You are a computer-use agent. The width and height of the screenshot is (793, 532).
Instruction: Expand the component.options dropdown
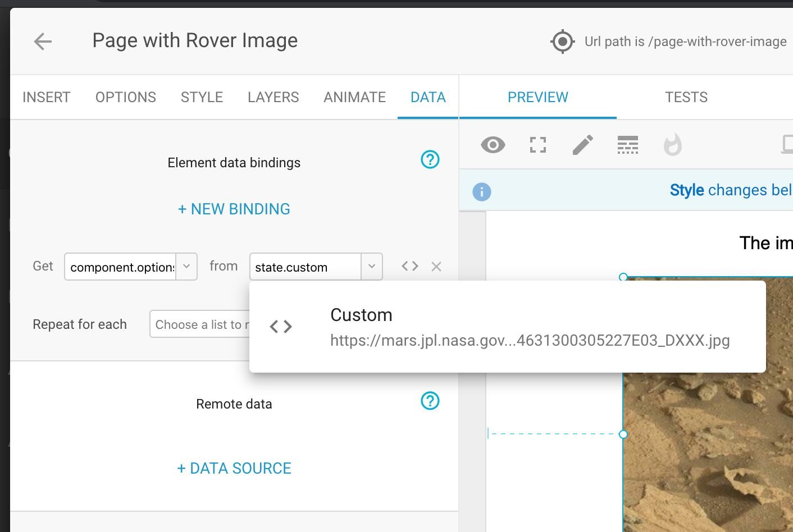tap(186, 267)
